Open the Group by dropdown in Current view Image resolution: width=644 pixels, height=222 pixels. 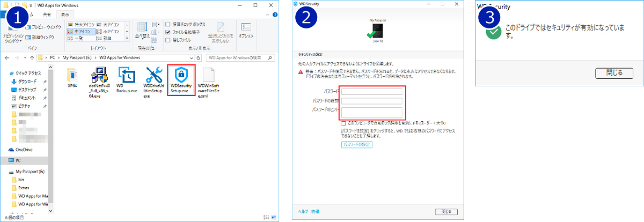(156, 24)
